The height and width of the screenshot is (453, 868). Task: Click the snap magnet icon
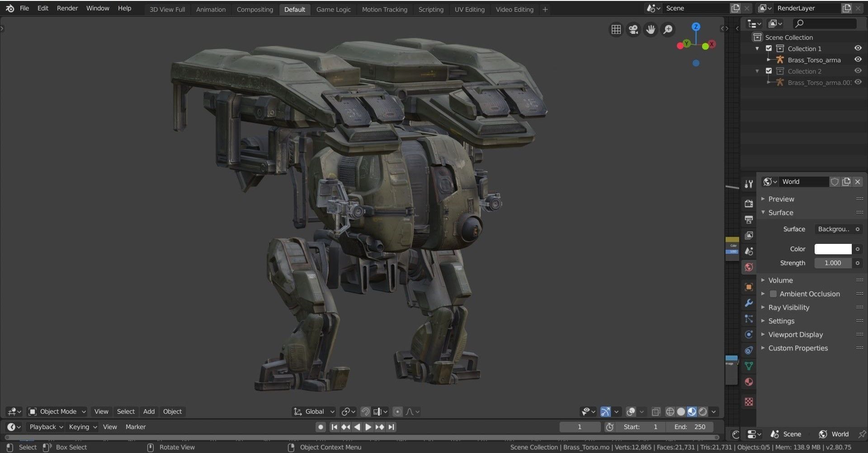pos(365,411)
